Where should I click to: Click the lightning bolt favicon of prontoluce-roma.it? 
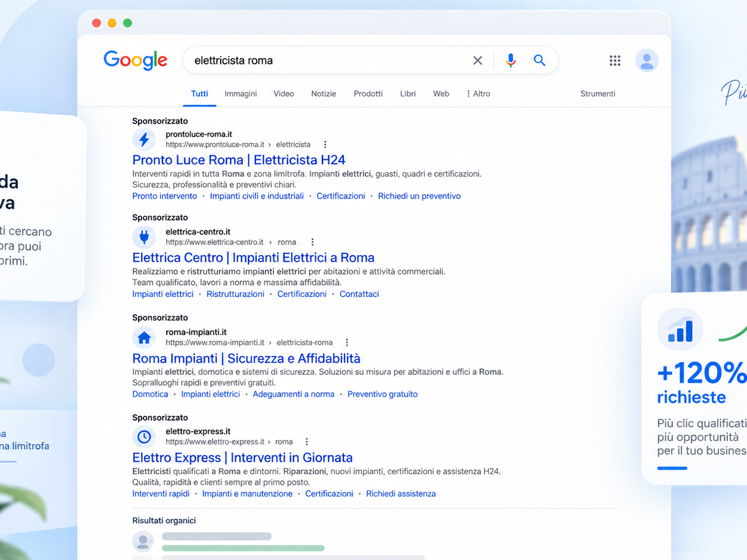coord(144,139)
